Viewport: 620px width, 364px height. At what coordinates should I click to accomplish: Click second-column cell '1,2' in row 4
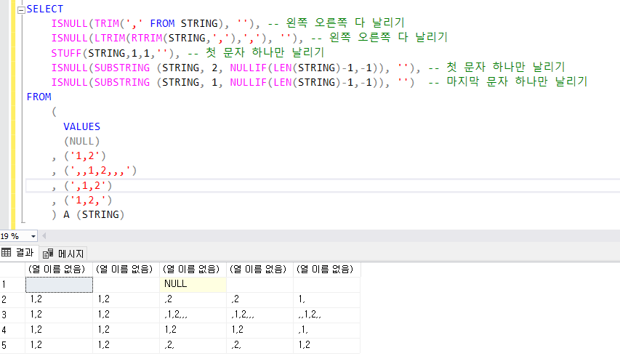(x=126, y=331)
